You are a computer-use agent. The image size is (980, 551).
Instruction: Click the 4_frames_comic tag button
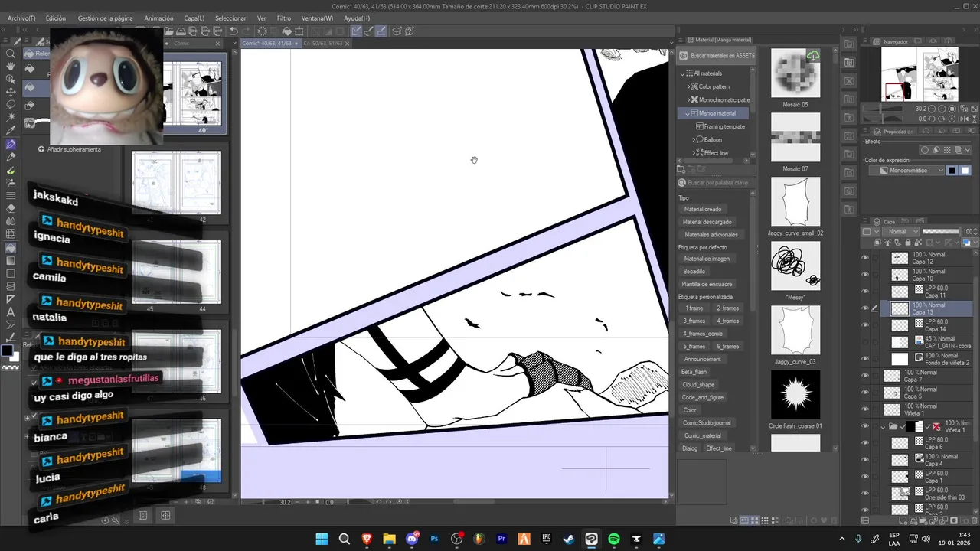[703, 334]
